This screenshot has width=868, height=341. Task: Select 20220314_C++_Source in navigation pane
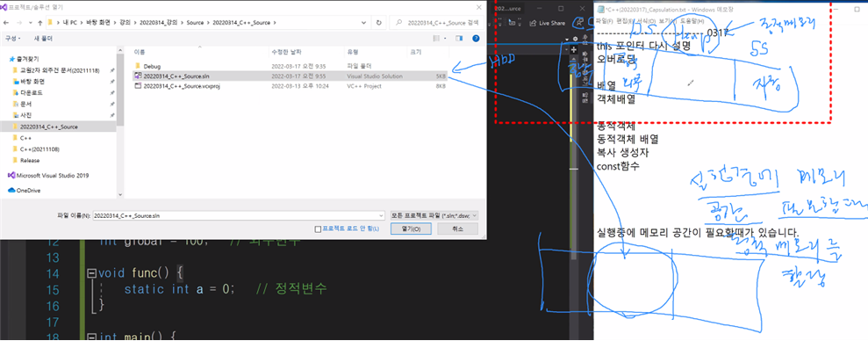(58, 127)
